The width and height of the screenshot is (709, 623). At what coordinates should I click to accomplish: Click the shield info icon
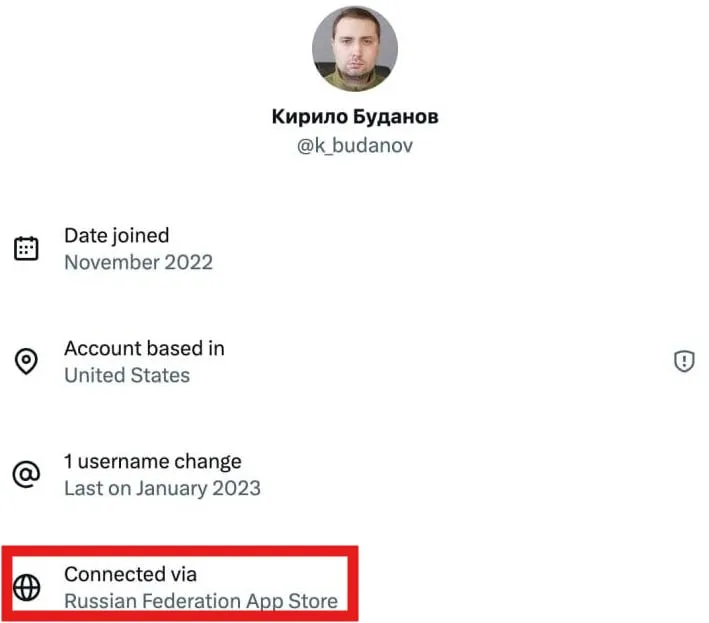coord(684,362)
